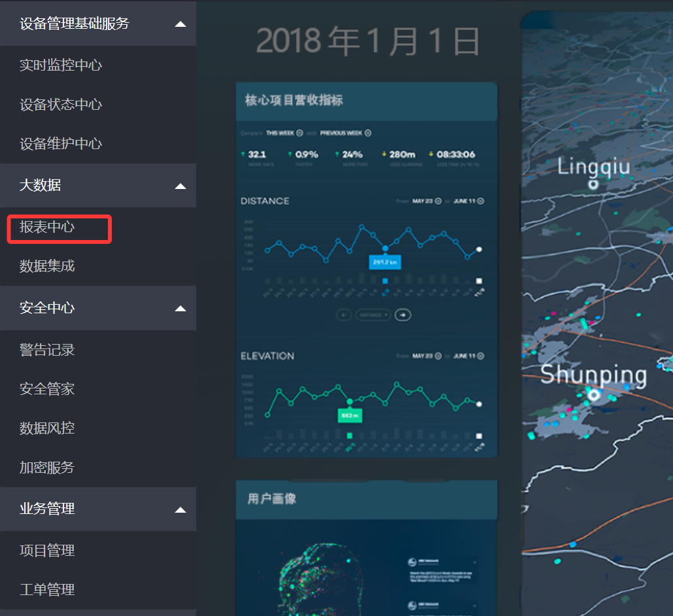The width and height of the screenshot is (673, 616).
Task: Select 工单管理 menu item
Action: pyautogui.click(x=47, y=589)
